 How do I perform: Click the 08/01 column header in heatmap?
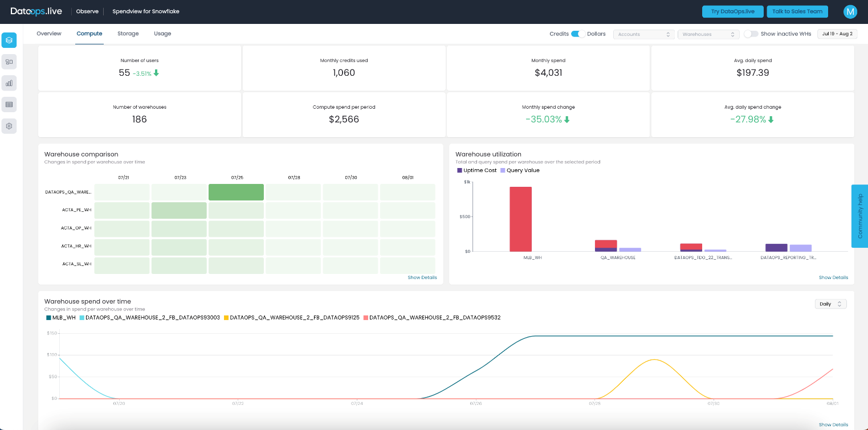[x=407, y=178]
